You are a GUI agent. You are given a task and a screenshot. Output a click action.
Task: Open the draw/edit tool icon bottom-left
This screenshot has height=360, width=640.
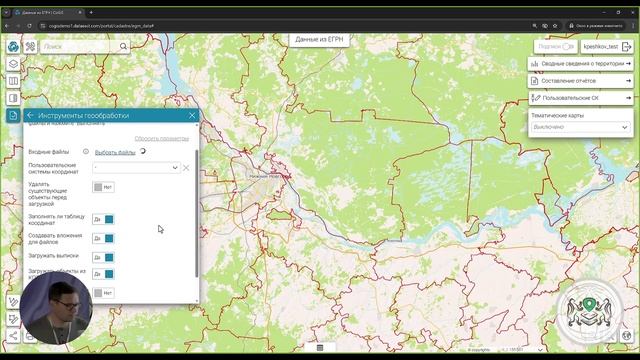(x=13, y=319)
